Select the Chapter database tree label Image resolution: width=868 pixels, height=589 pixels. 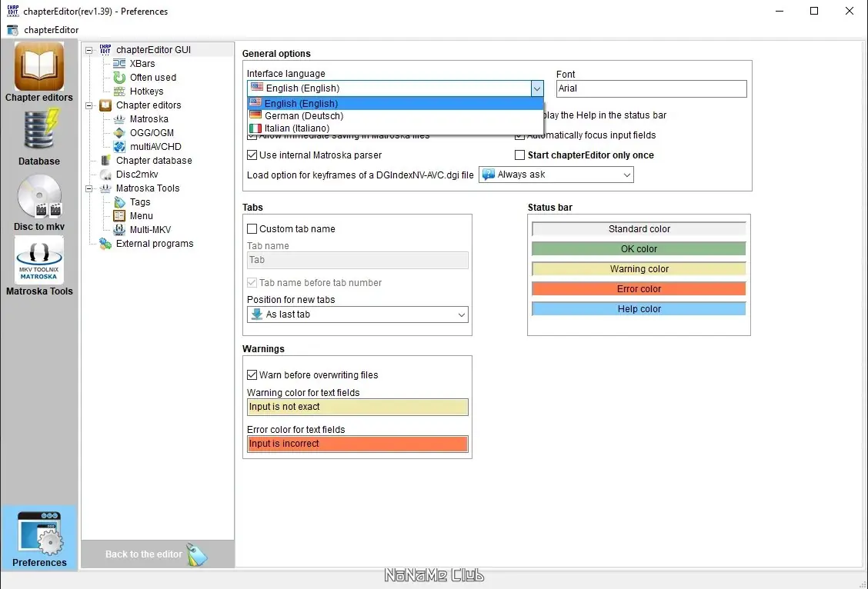(154, 161)
